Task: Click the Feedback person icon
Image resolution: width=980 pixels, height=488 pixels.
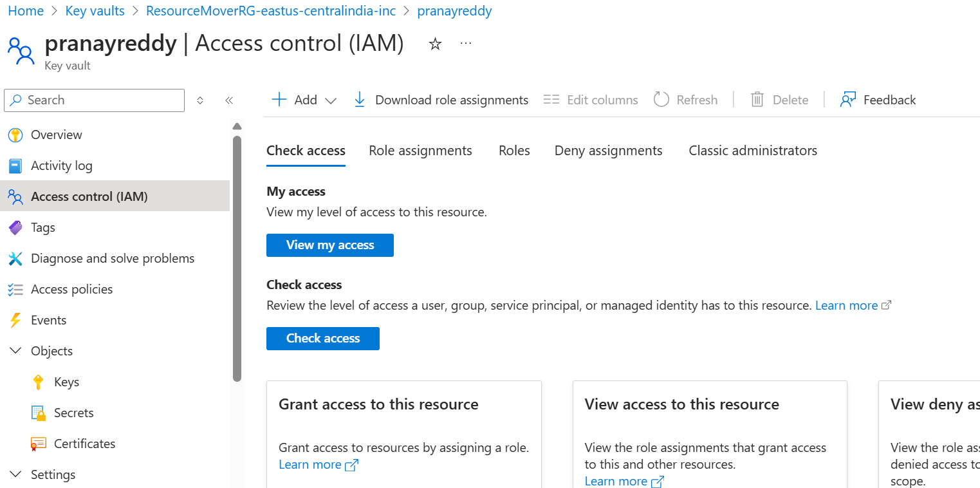Action: (848, 100)
